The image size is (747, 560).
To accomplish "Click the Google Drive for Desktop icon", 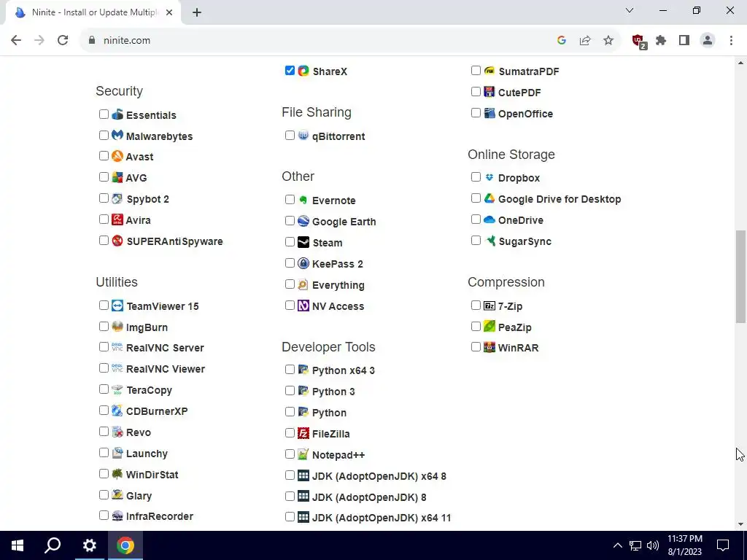I will pyautogui.click(x=489, y=198).
